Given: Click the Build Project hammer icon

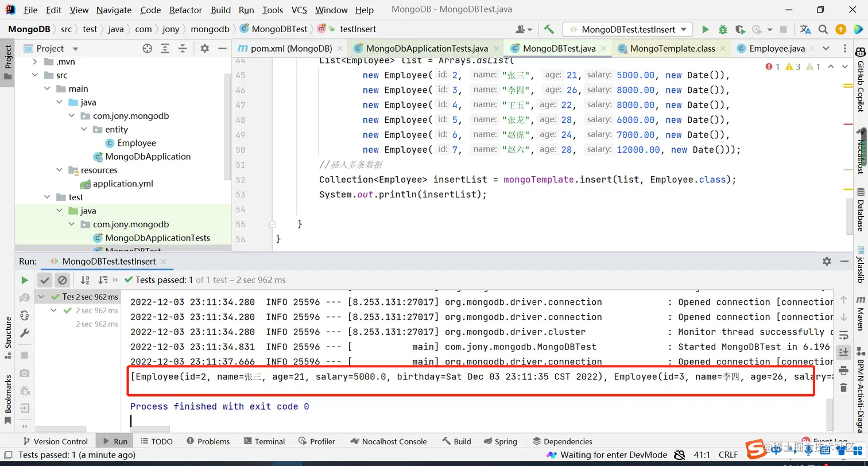Looking at the screenshot, I should [548, 29].
